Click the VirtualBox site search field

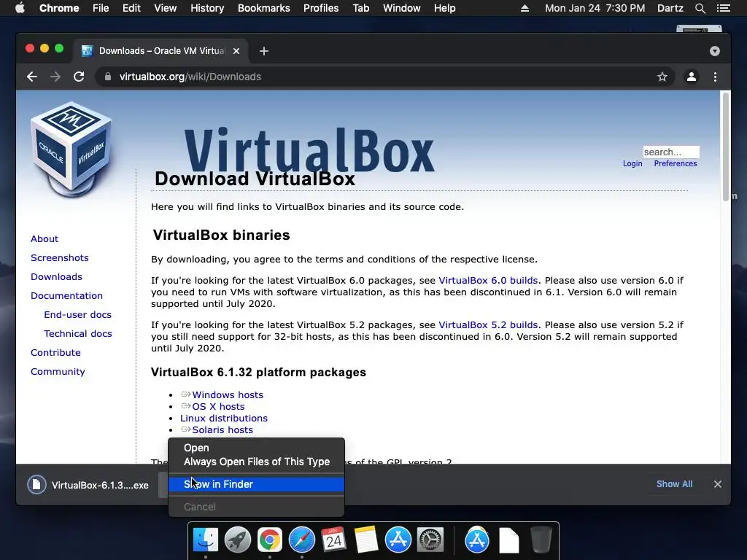click(671, 152)
